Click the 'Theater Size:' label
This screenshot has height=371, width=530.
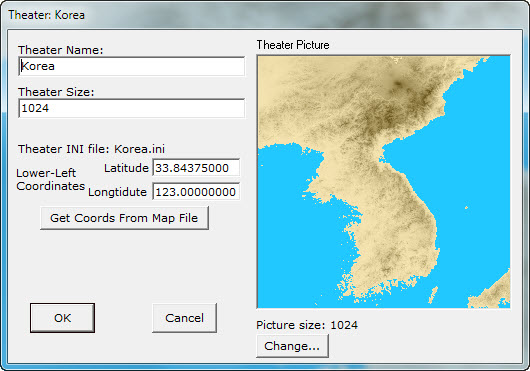point(56,92)
